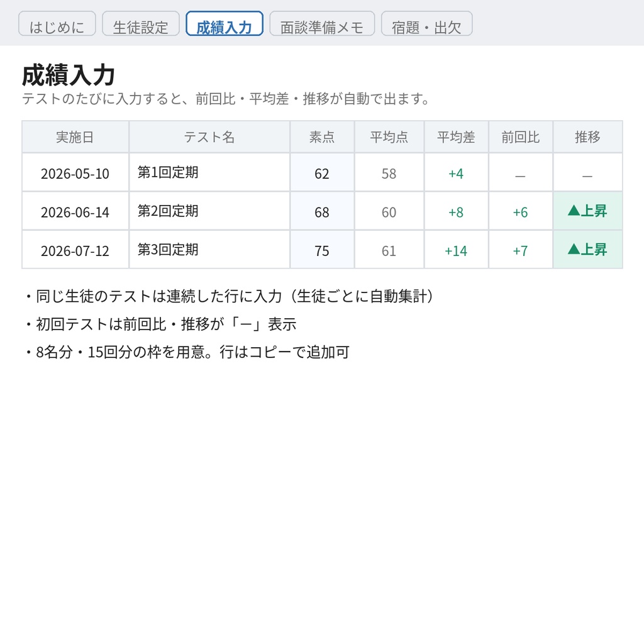Click the テスト名 column header
644x644 pixels.
[209, 137]
